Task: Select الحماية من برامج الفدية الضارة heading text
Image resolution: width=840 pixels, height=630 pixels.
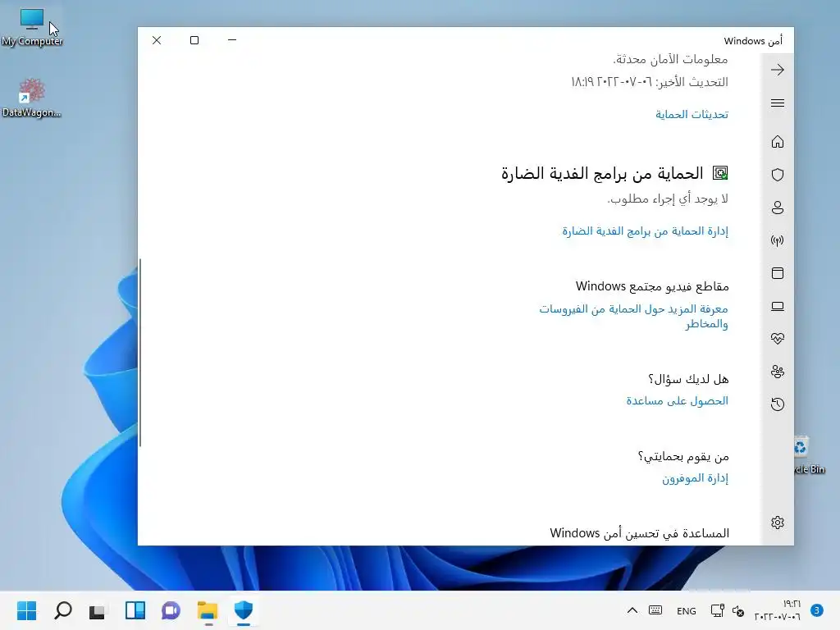Action: point(602,173)
